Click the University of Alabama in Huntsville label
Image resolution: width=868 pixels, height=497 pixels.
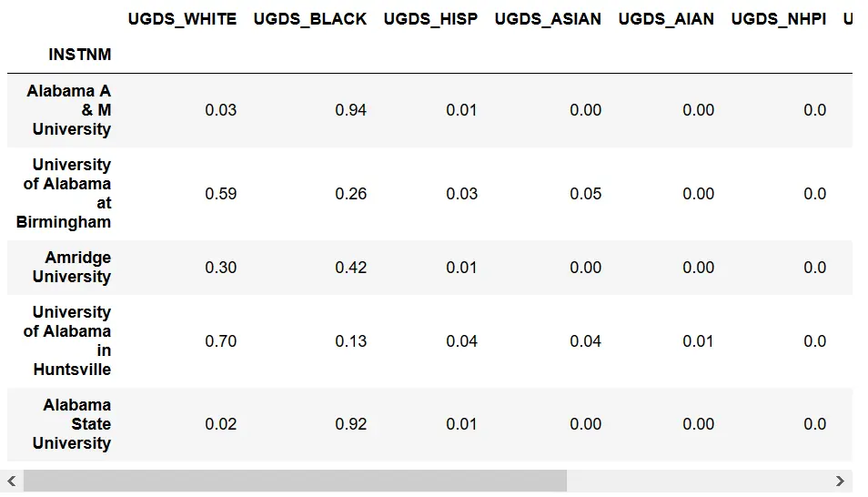67,340
